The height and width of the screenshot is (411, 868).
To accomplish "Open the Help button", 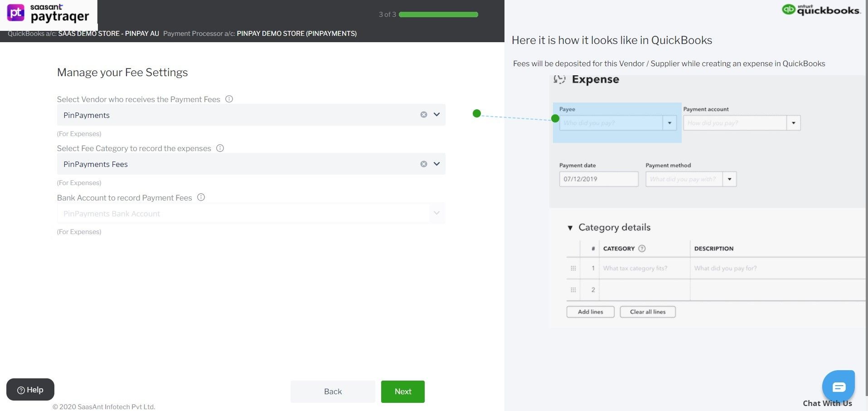I will click(x=30, y=390).
